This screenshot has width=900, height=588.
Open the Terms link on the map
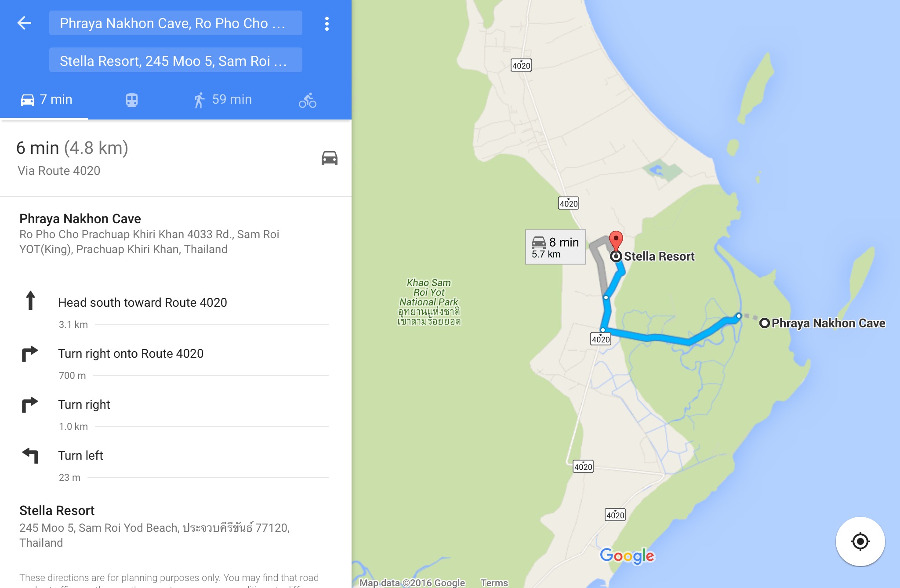(x=494, y=583)
